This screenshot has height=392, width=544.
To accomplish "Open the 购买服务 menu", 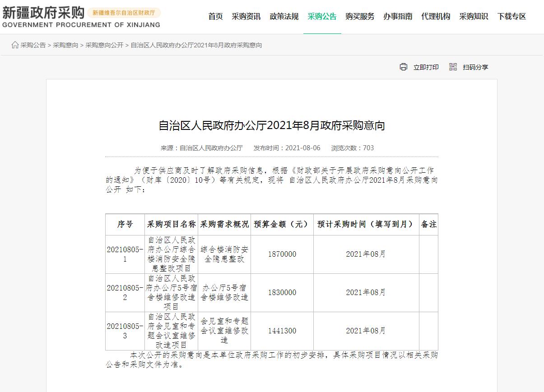I will [x=360, y=17].
